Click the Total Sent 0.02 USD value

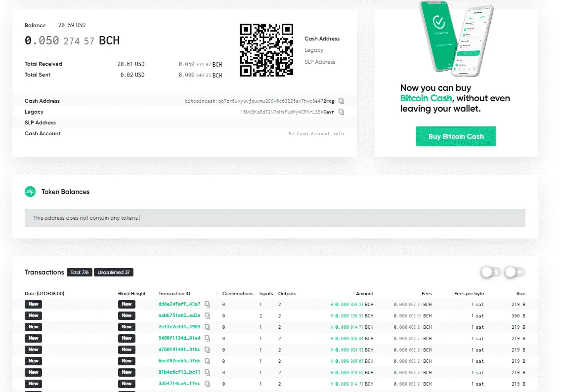132,75
